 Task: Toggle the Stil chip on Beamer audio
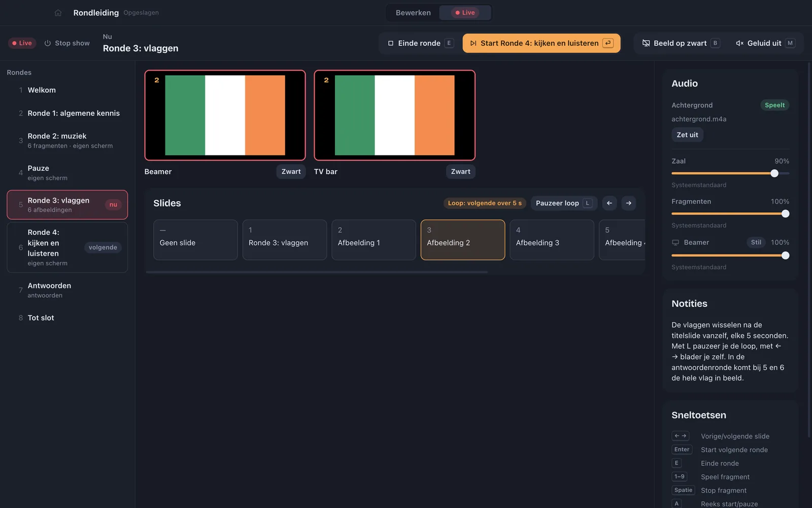pos(756,242)
